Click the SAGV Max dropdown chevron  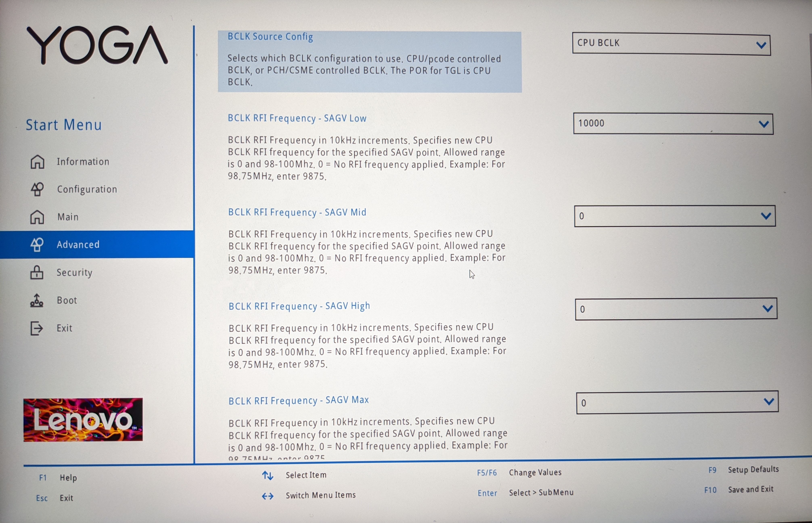pyautogui.click(x=769, y=402)
